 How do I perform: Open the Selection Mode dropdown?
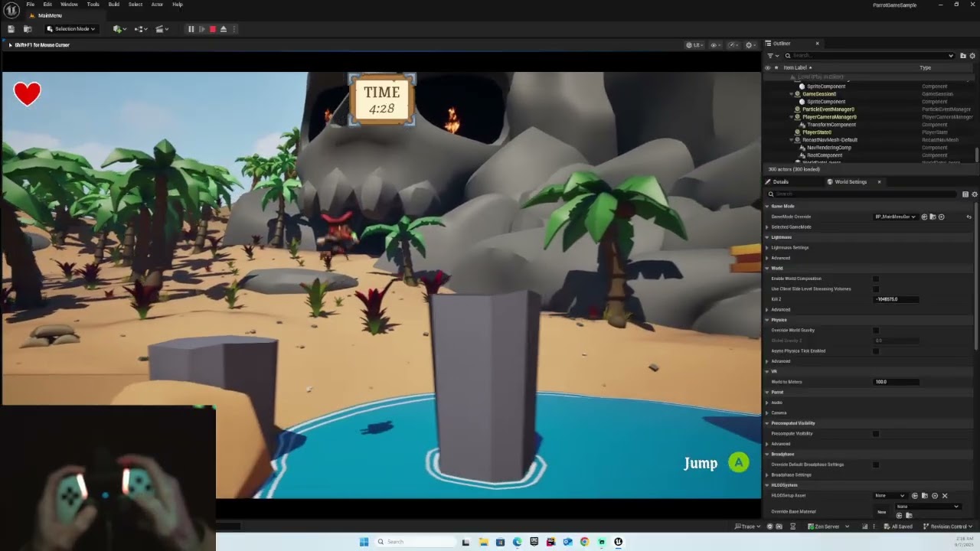[x=70, y=29]
